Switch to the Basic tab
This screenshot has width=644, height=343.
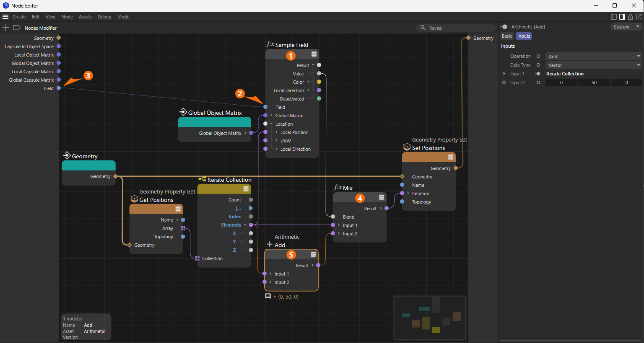(x=507, y=36)
